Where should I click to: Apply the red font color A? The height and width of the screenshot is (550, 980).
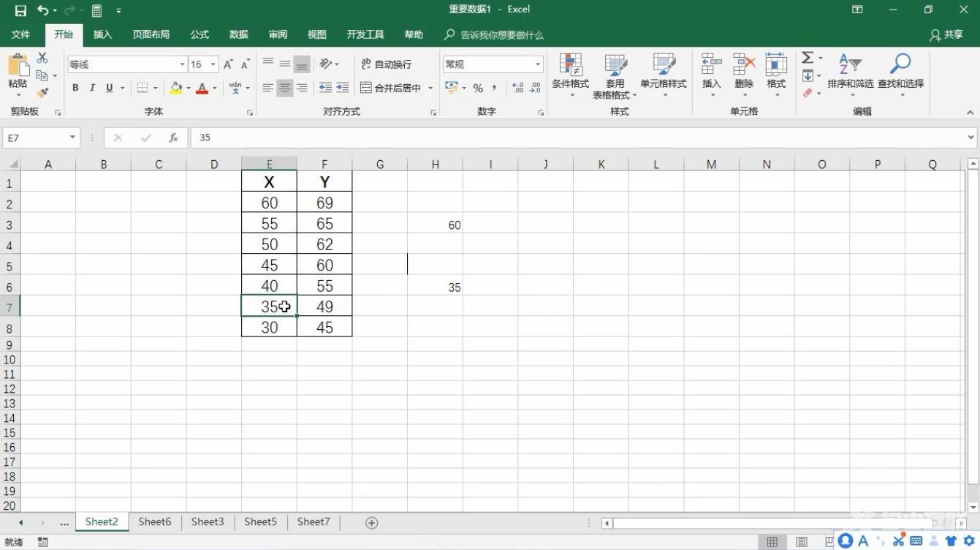tap(202, 88)
